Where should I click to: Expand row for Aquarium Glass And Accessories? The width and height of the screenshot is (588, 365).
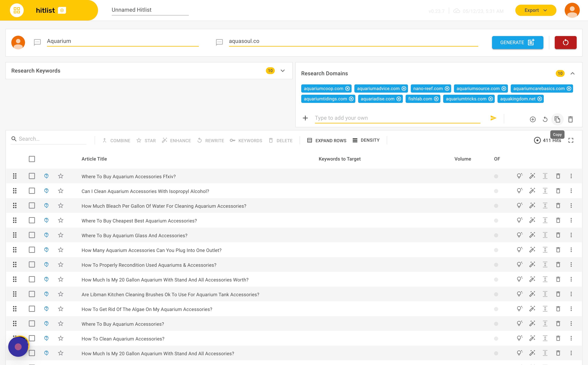[x=545, y=235]
